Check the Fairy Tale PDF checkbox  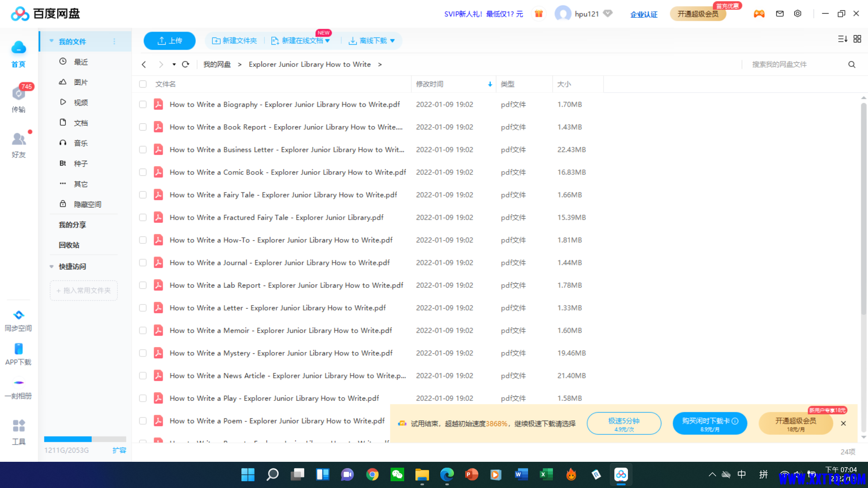pyautogui.click(x=143, y=195)
